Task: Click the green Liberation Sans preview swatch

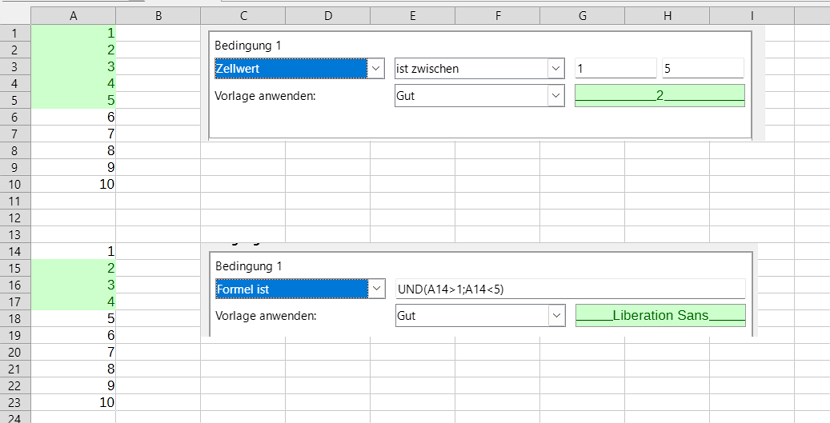Action: coord(660,316)
